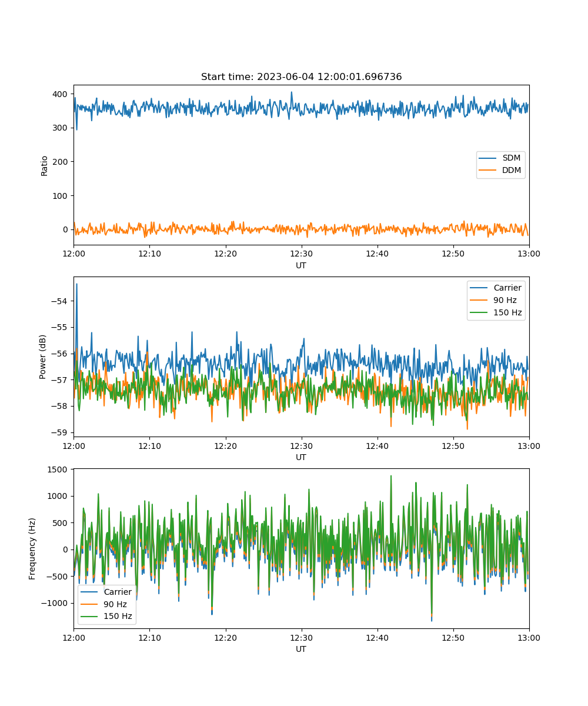Click the 12:30 tick under the Ratio plot

[x=301, y=254]
